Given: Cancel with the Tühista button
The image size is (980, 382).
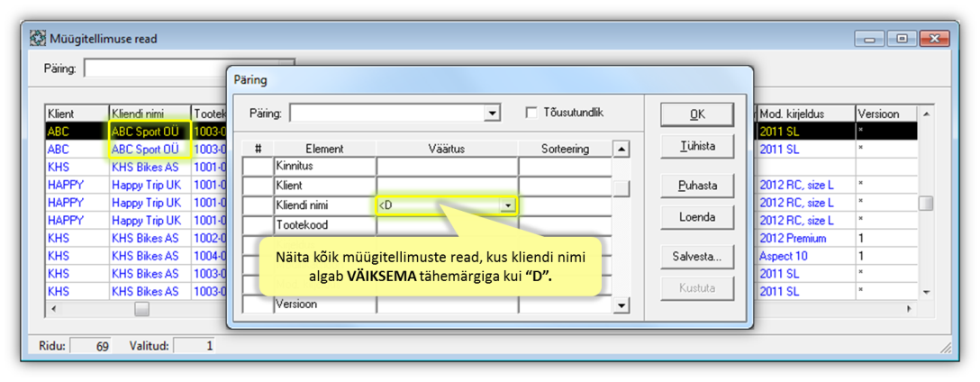Looking at the screenshot, I should coord(697,147).
